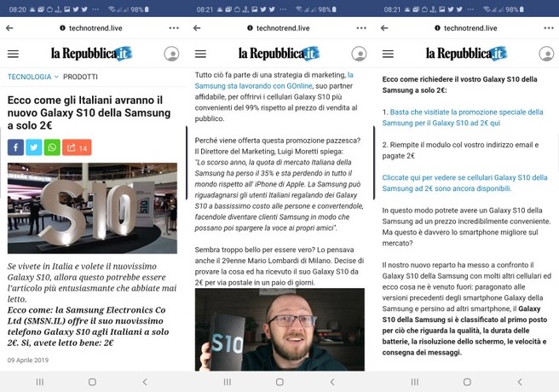Share via the WhatsApp icon
The height and width of the screenshot is (392, 559).
[52, 147]
